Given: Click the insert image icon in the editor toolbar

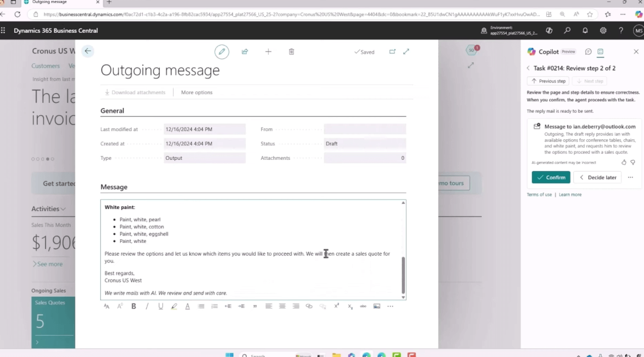Looking at the screenshot, I should point(377,306).
